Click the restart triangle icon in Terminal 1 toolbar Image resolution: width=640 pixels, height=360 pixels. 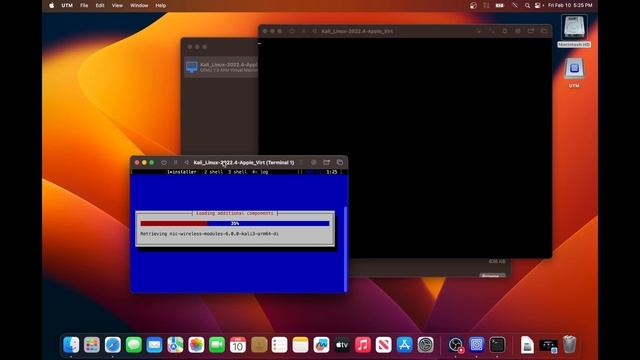pos(187,162)
